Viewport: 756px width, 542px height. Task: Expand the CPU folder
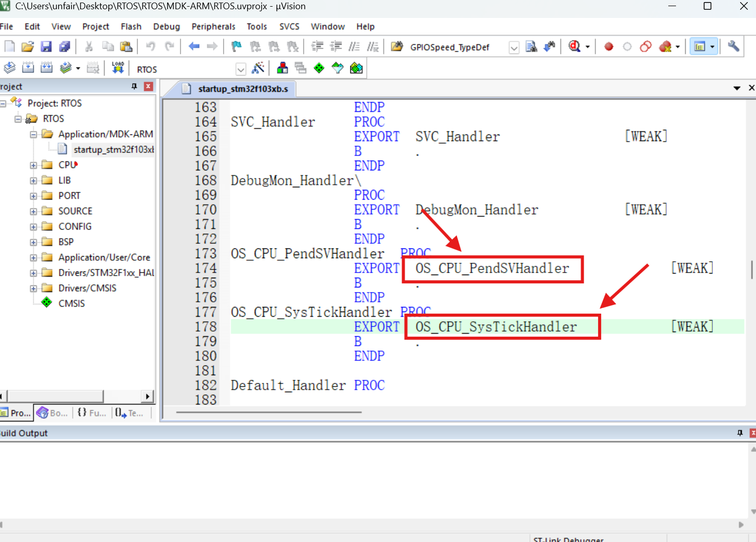(33, 165)
